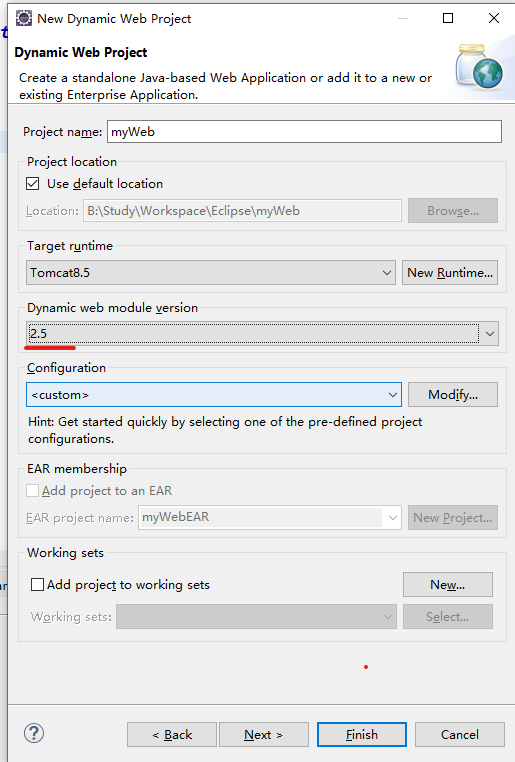Image resolution: width=515 pixels, height=762 pixels.
Task: Maximize the New Dynamic Web Project dialog
Action: (448, 18)
